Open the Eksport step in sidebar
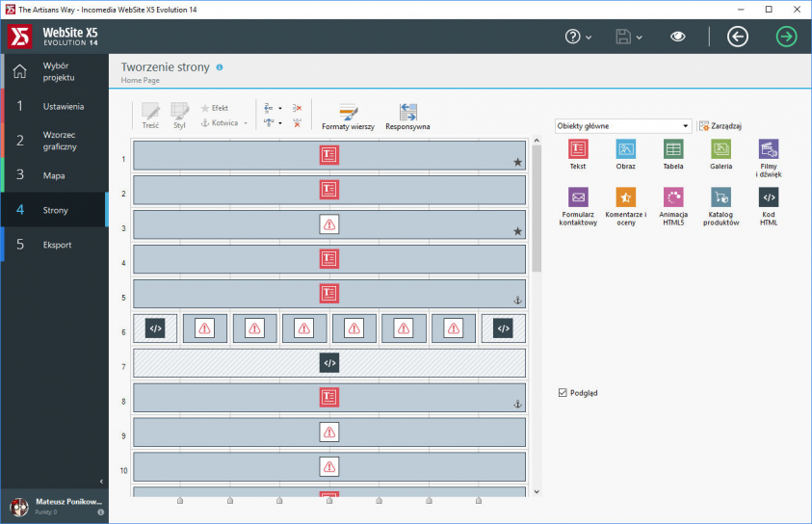The width and height of the screenshot is (812, 524). coord(54,245)
